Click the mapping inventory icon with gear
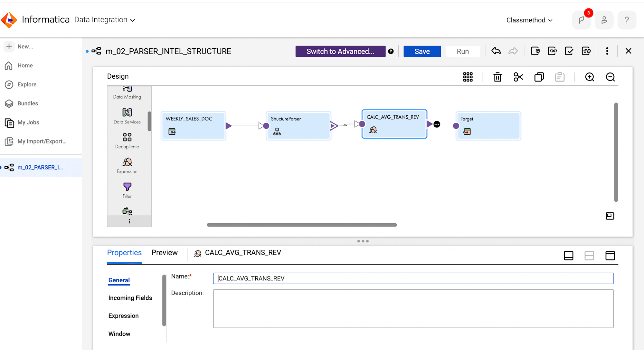The height and width of the screenshot is (350, 644). [535, 51]
